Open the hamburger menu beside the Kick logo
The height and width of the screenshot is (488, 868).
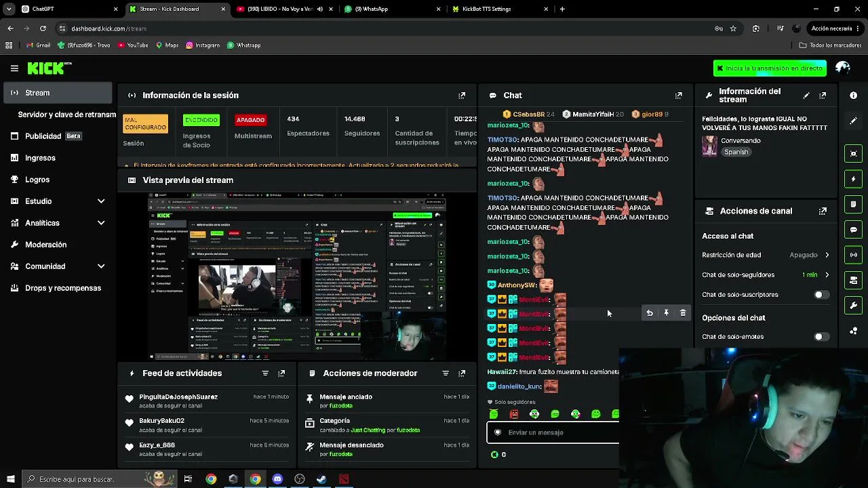point(14,68)
